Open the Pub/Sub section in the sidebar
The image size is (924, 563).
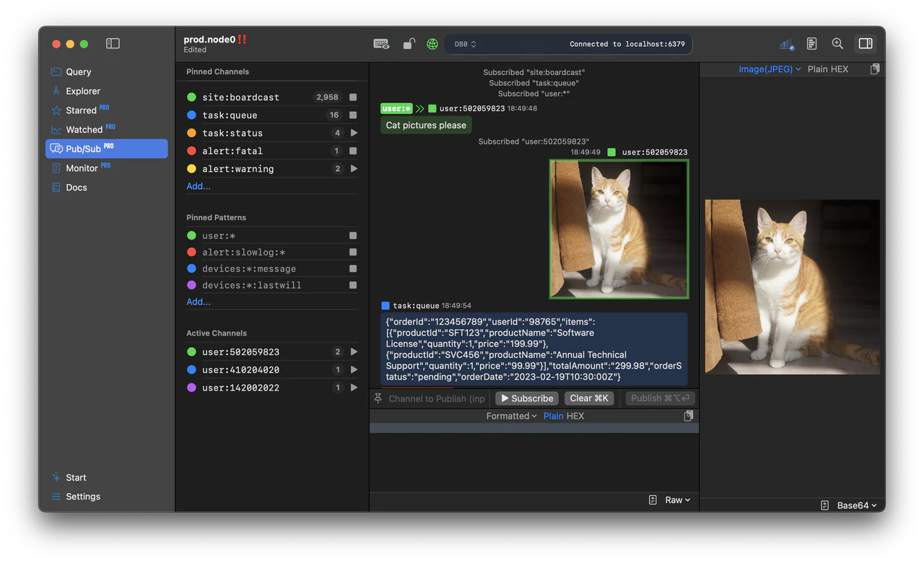tap(84, 149)
